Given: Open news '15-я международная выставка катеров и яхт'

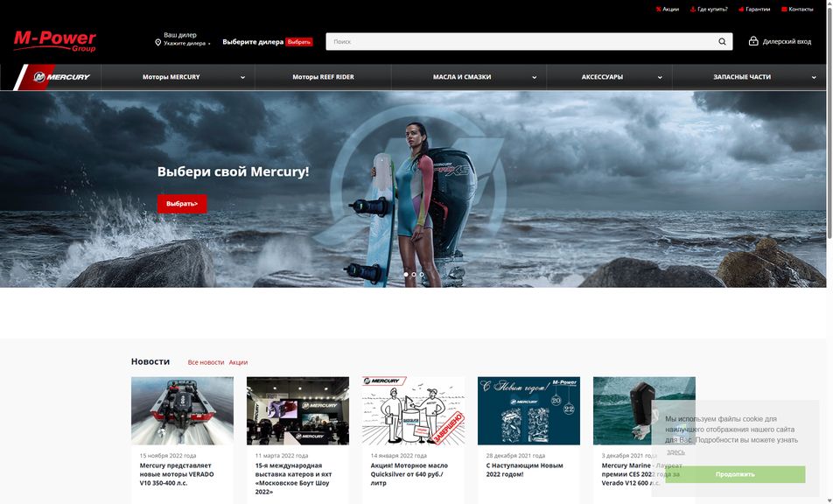Looking at the screenshot, I should pyautogui.click(x=293, y=479).
